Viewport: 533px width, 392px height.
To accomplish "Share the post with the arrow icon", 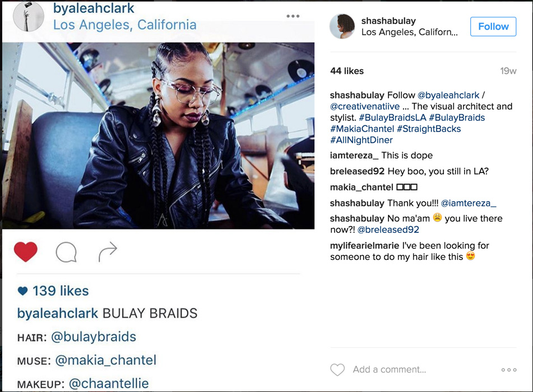I will 108,251.
